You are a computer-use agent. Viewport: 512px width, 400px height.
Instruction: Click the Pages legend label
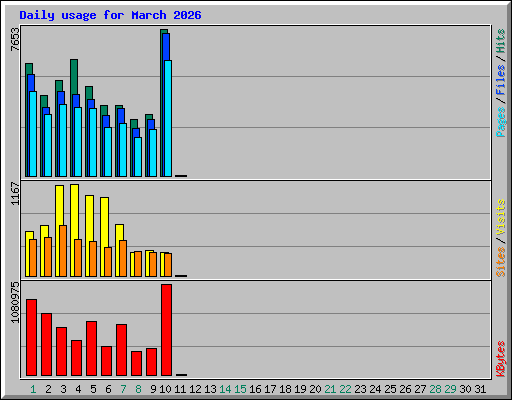pyautogui.click(x=500, y=122)
